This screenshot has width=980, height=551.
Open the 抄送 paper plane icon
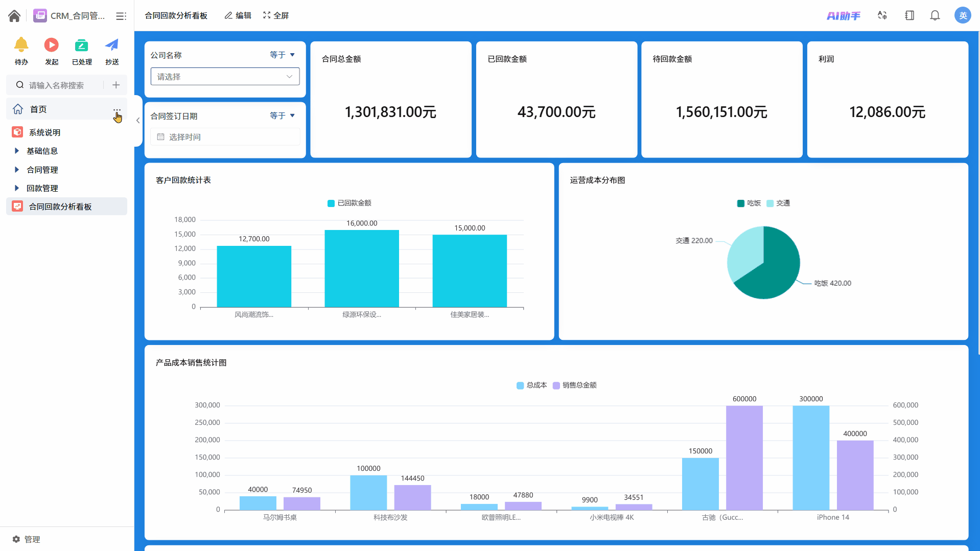click(112, 45)
